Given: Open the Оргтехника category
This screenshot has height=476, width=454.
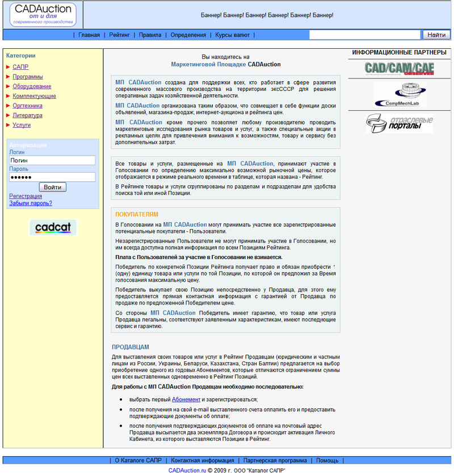Looking at the screenshot, I should [x=27, y=106].
